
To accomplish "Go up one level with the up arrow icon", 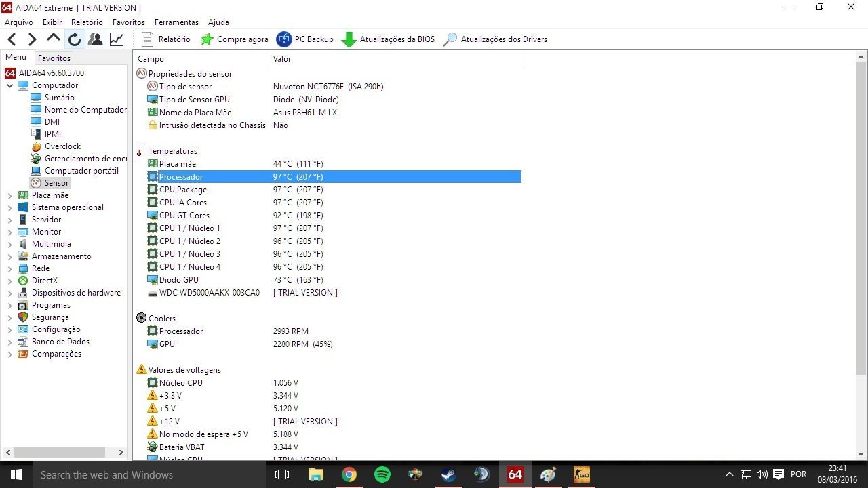I will [x=54, y=39].
